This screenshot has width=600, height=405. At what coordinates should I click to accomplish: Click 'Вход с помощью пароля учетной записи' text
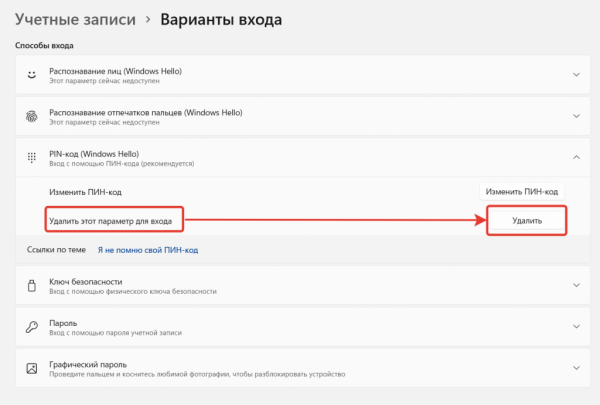tap(116, 333)
